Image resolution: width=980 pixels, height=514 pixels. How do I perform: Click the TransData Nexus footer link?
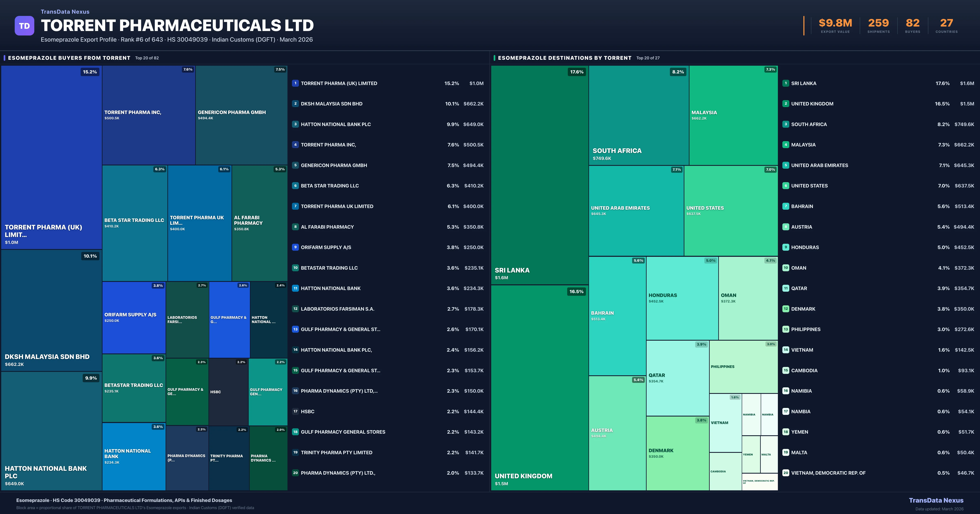click(x=936, y=500)
